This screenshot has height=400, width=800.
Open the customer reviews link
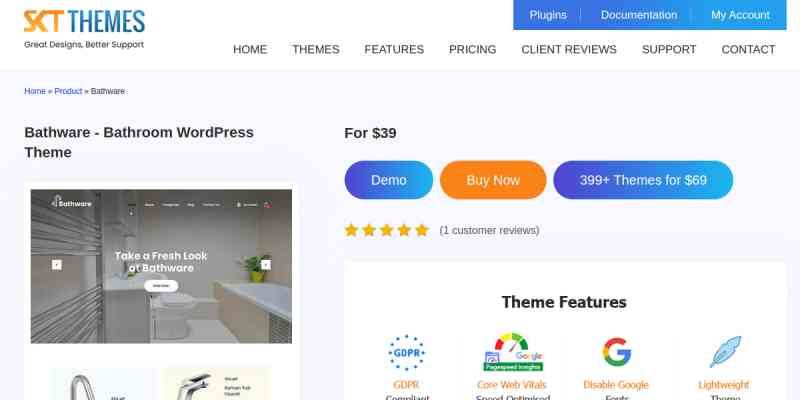pyautogui.click(x=489, y=231)
